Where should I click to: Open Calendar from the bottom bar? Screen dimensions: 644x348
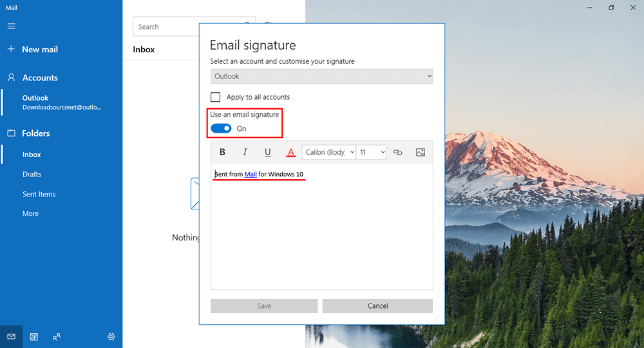[34, 337]
